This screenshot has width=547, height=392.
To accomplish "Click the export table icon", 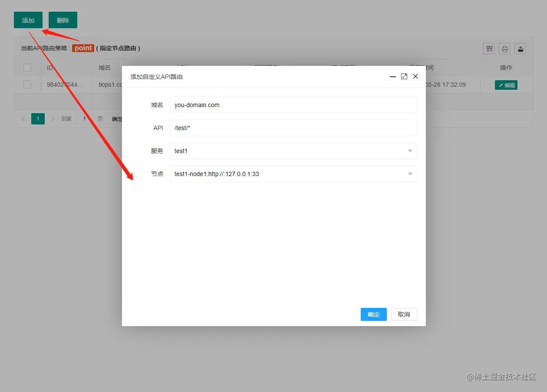I will pos(520,49).
